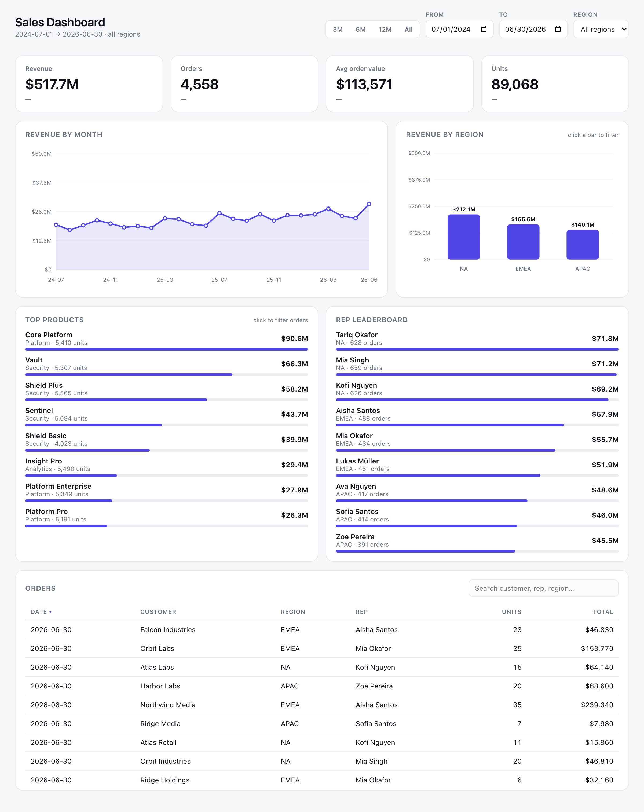Select the 12M range tab
The image size is (644, 812).
[x=385, y=29]
